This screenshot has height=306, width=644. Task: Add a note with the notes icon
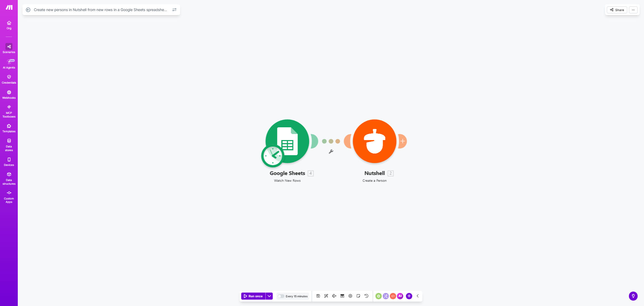click(358, 296)
